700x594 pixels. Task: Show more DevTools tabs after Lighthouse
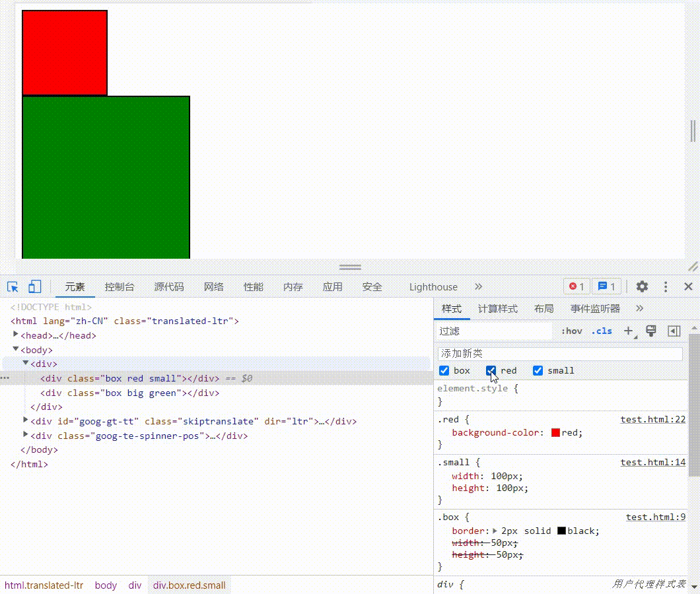479,286
